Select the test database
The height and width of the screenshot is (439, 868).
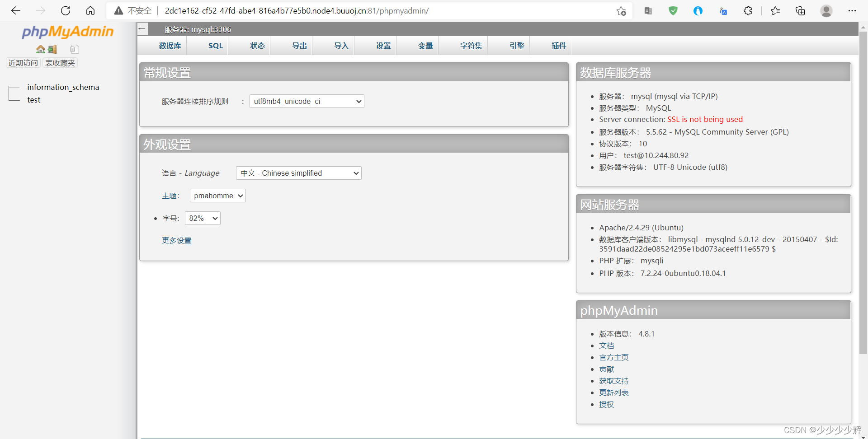tap(34, 100)
